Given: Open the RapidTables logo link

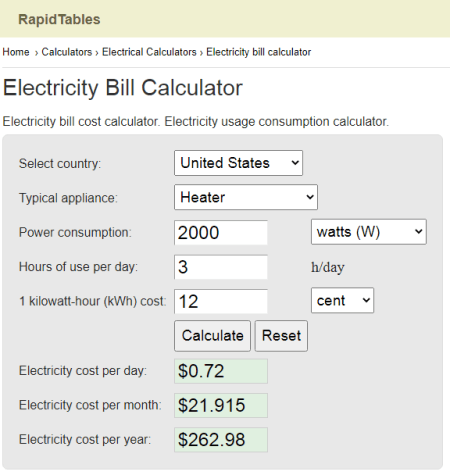Looking at the screenshot, I should tap(59, 19).
